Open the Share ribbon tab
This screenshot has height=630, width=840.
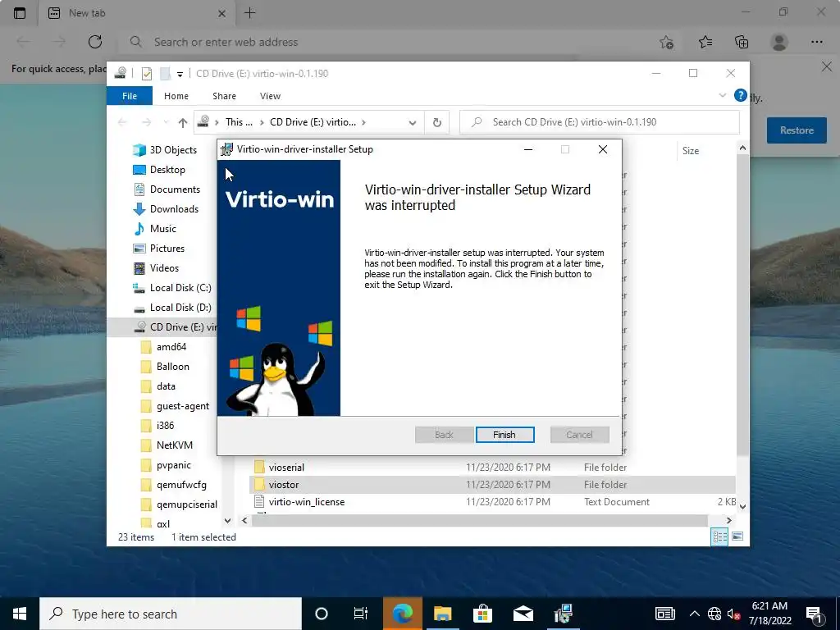pos(224,96)
